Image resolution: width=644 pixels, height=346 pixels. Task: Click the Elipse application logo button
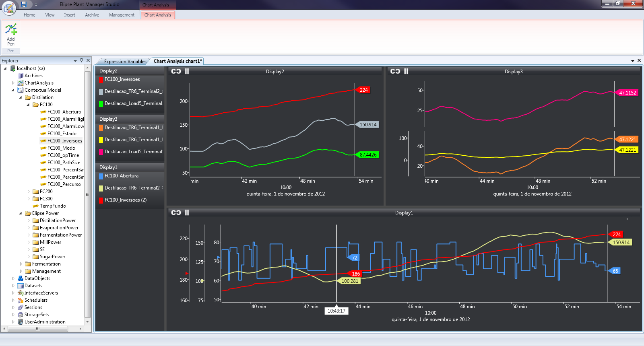pyautogui.click(x=9, y=8)
